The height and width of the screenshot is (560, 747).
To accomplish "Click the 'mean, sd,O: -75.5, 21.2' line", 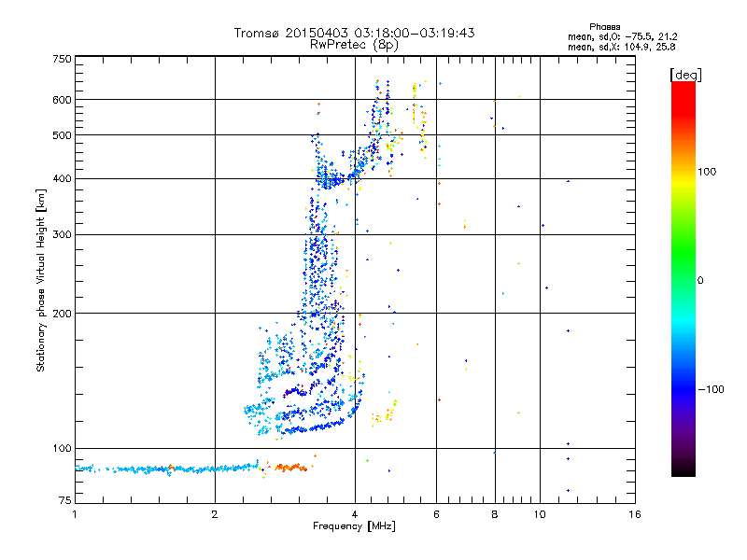I will coord(622,36).
